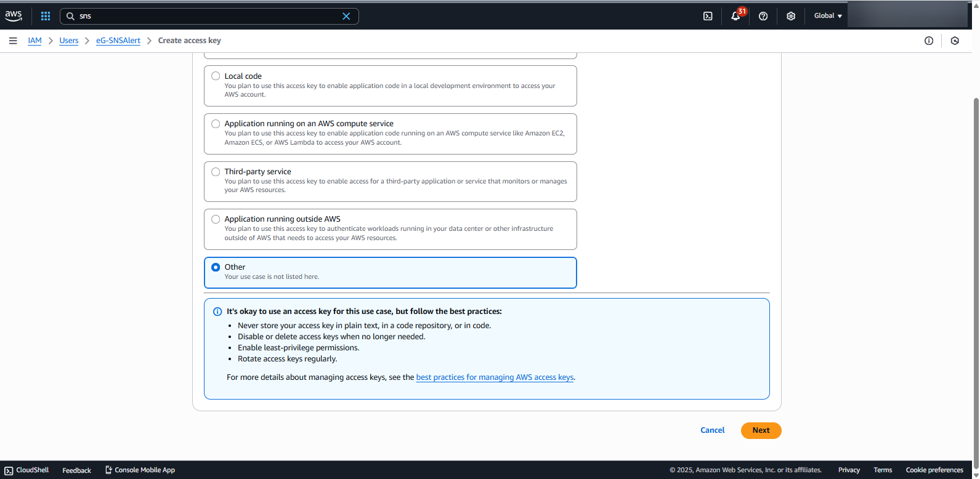Go to IAM breadcrumb
The width and height of the screenshot is (980, 479).
click(34, 41)
